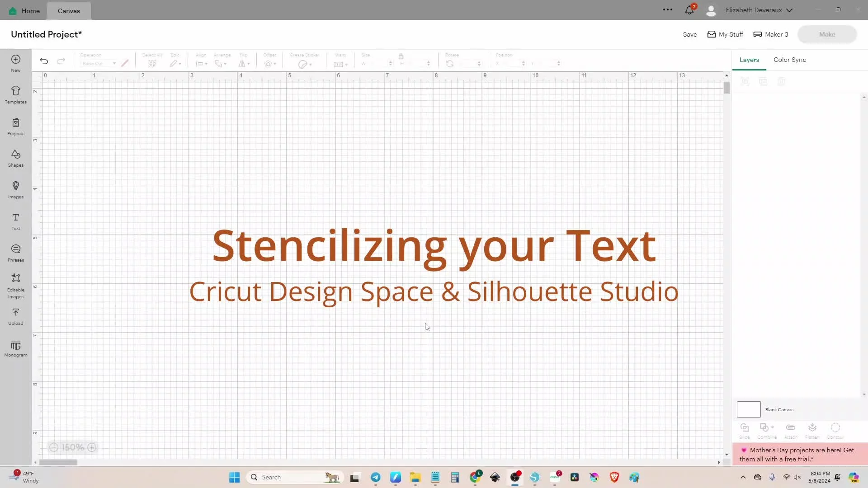Click the Group icon in Layers panel
The height and width of the screenshot is (488, 868).
(x=745, y=81)
